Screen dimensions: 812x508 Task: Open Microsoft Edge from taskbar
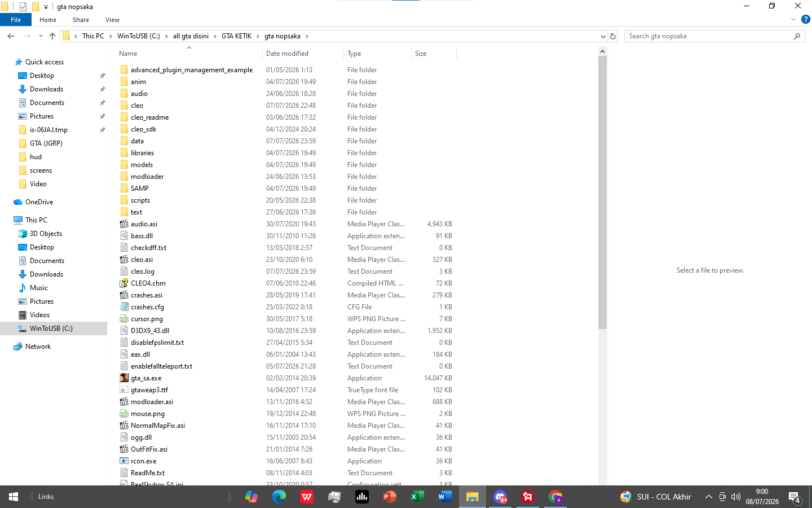point(279,497)
